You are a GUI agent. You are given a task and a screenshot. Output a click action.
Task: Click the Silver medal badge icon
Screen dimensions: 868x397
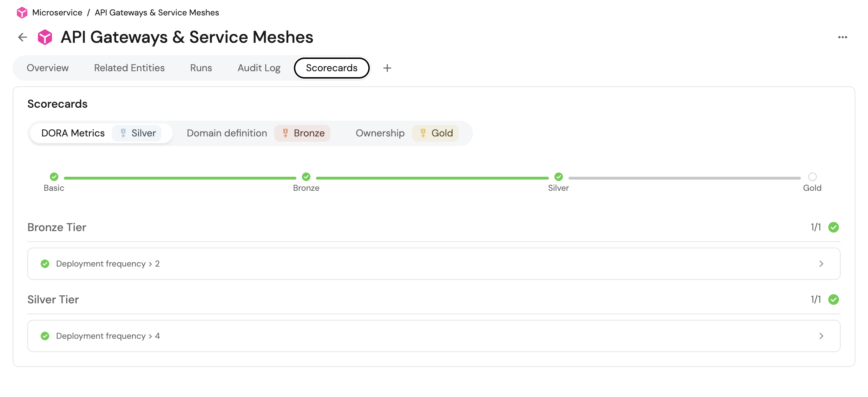coord(123,133)
